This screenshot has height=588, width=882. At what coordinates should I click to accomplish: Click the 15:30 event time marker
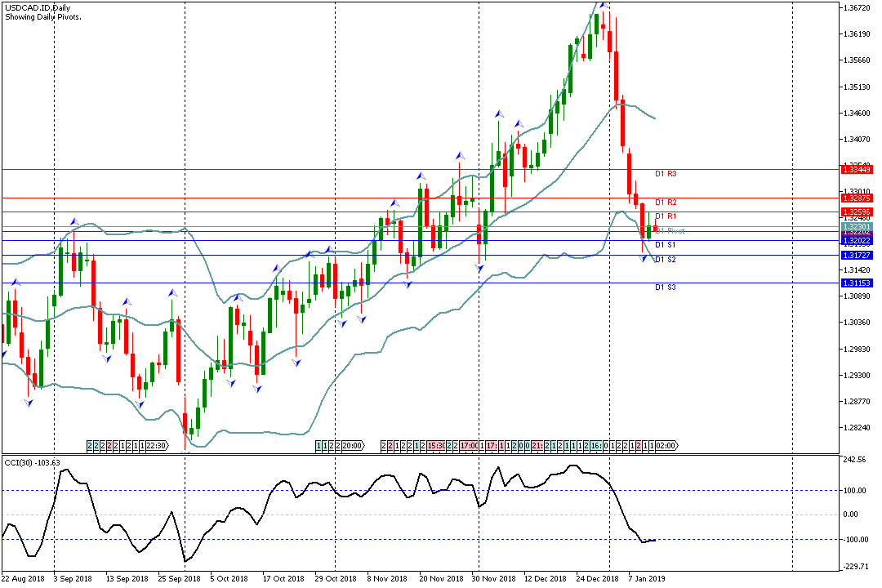[436, 446]
